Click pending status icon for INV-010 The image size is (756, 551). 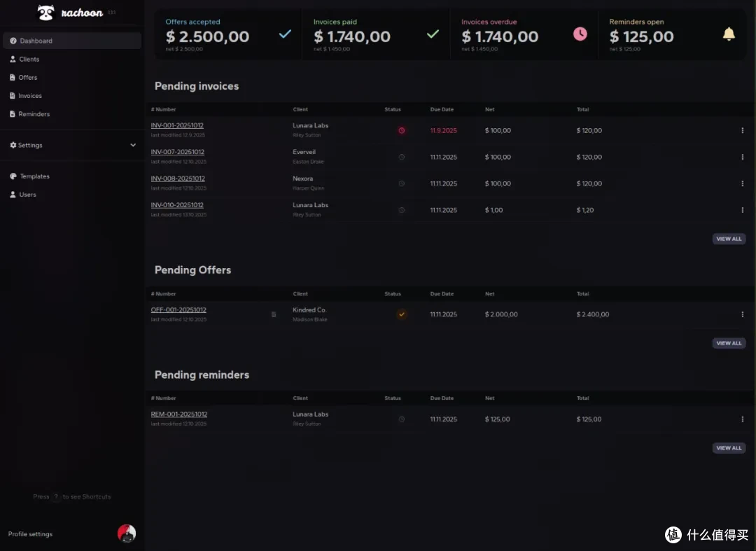coord(402,210)
